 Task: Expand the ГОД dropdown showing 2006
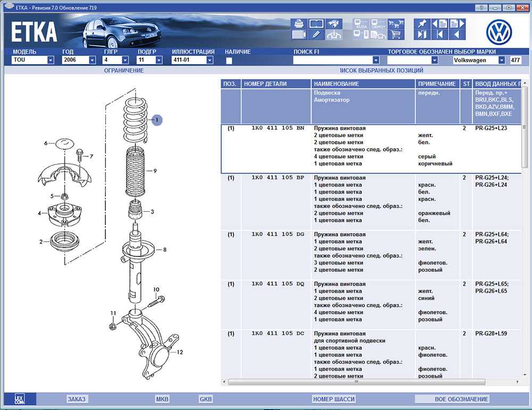(x=92, y=61)
